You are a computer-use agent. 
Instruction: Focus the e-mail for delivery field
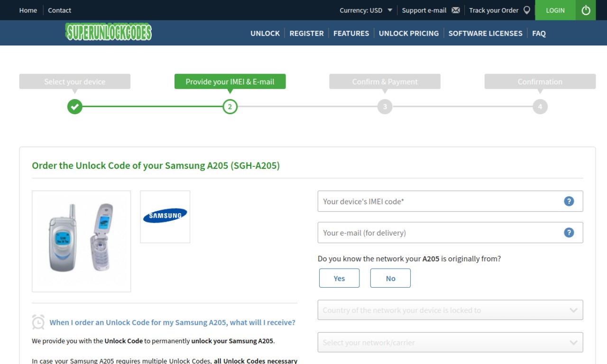click(x=450, y=232)
